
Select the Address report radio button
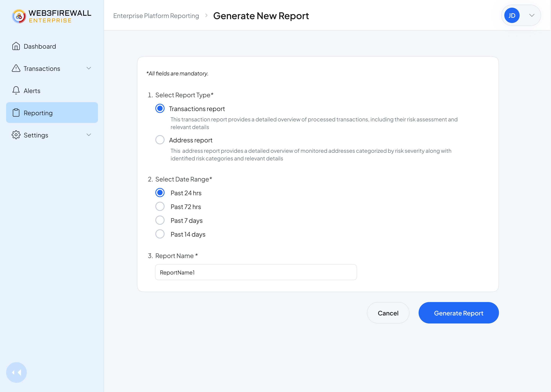160,140
